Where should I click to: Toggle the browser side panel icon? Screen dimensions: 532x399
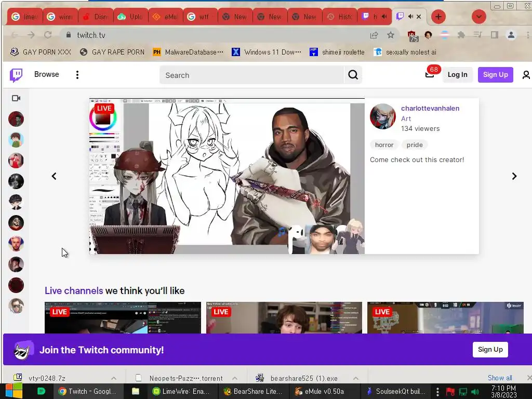click(x=495, y=35)
